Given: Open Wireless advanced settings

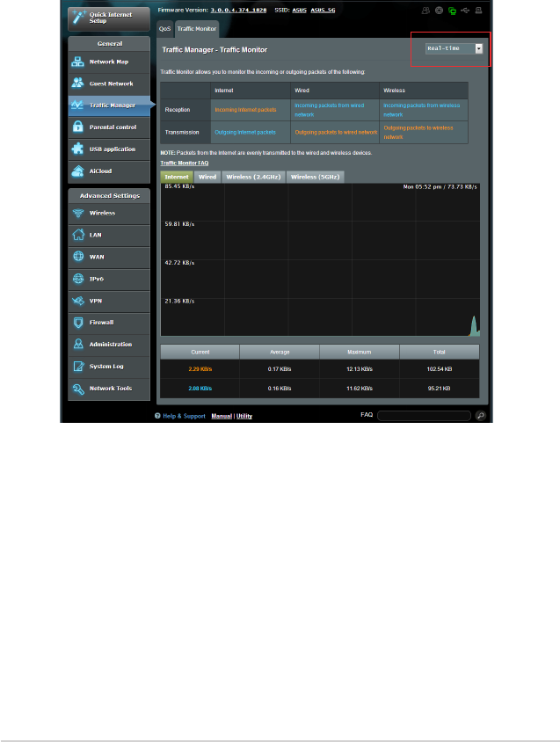Looking at the screenshot, I should click(109, 214).
